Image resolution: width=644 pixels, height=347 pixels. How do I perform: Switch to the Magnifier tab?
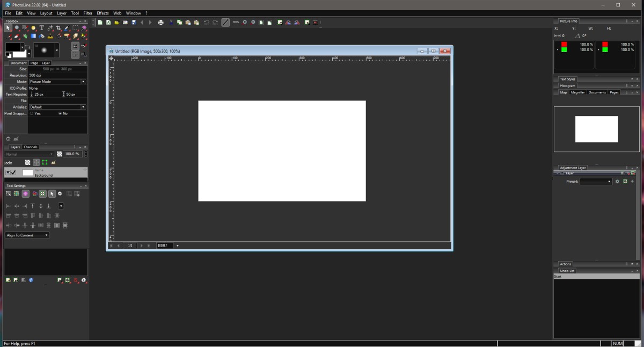tap(577, 92)
